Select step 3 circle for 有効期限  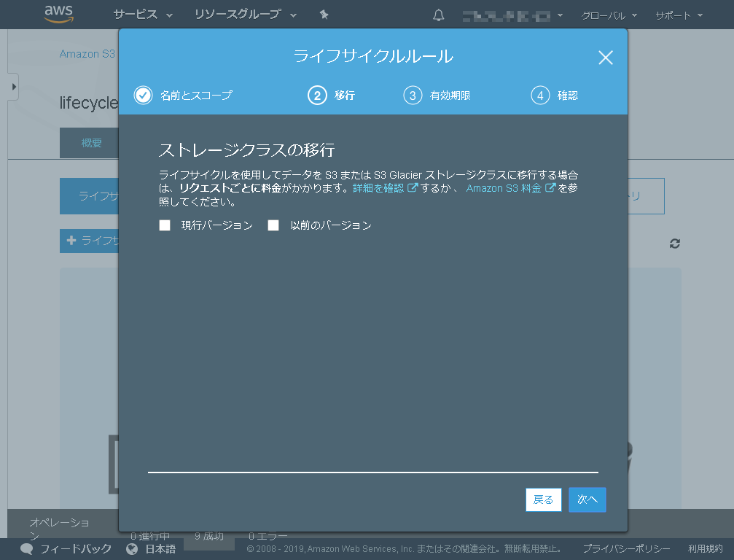[413, 96]
